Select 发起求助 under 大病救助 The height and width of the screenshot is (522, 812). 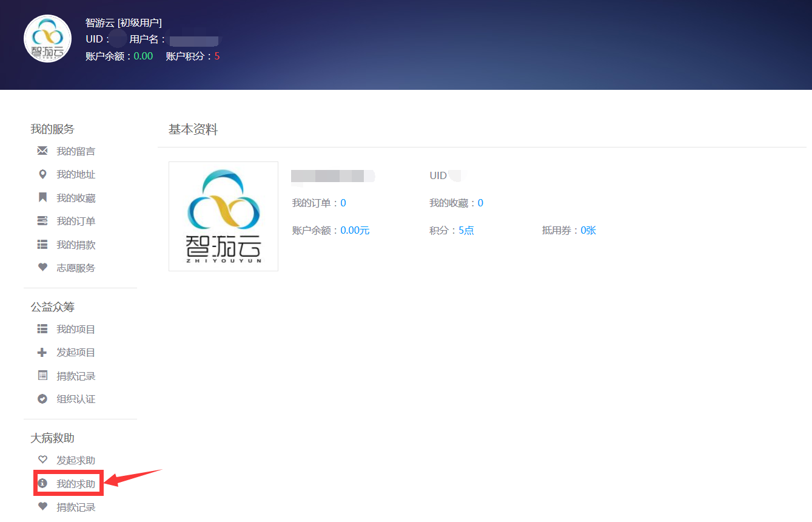[x=76, y=460]
